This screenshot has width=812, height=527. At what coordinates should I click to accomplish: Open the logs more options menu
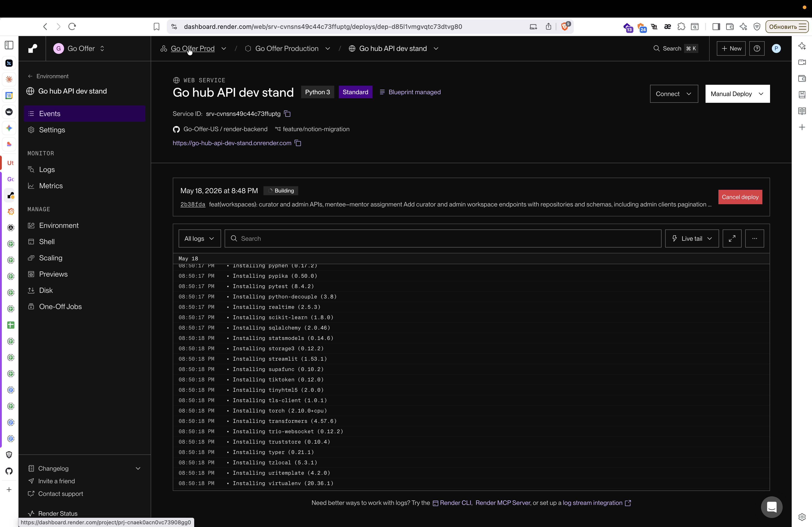pyautogui.click(x=754, y=239)
